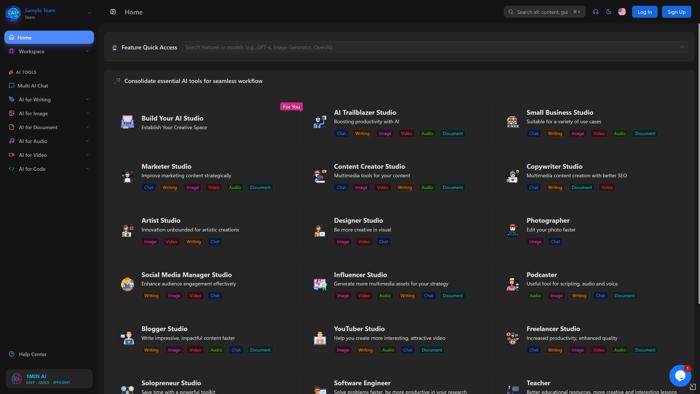Toggle dark mode moon icon
The width and height of the screenshot is (700, 394).
pos(608,12)
